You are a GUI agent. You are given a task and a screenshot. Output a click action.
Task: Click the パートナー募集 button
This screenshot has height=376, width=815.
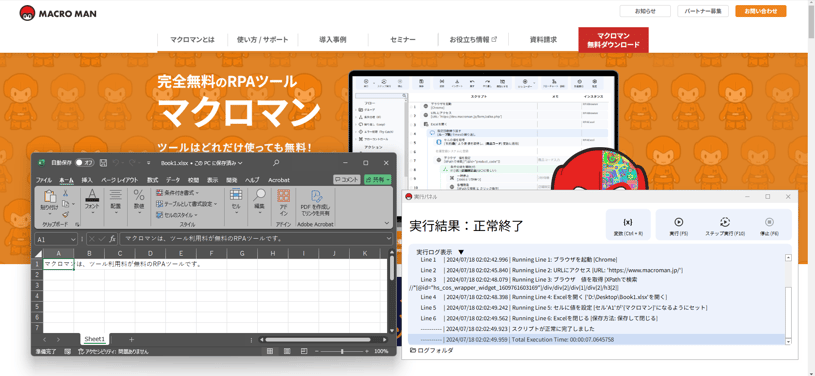(x=703, y=11)
